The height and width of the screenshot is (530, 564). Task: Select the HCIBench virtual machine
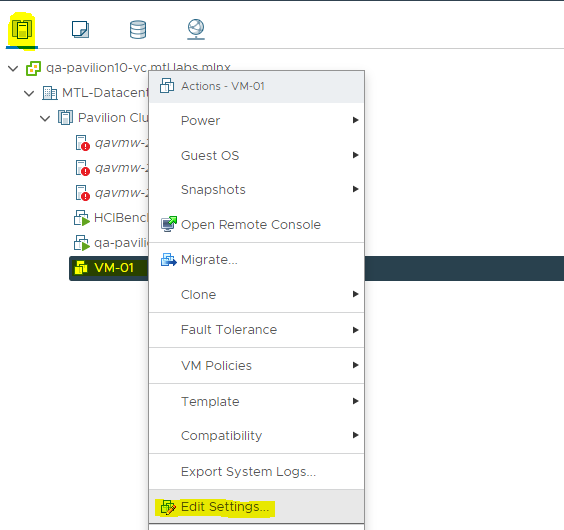pos(121,218)
